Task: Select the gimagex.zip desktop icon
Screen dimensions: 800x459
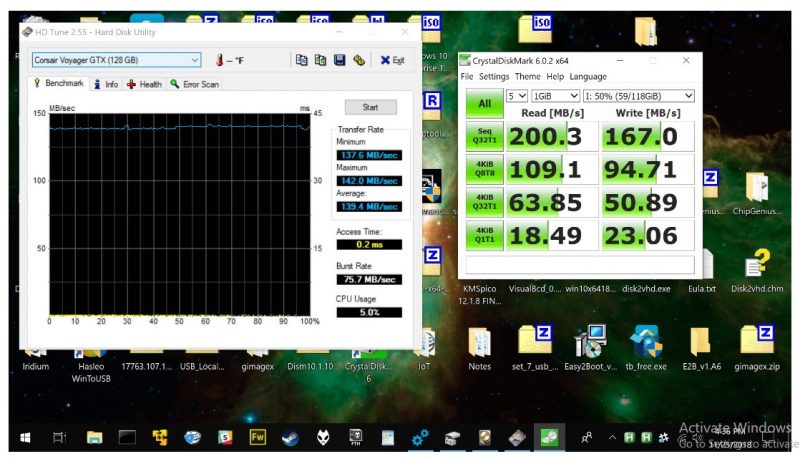Action: 757,349
